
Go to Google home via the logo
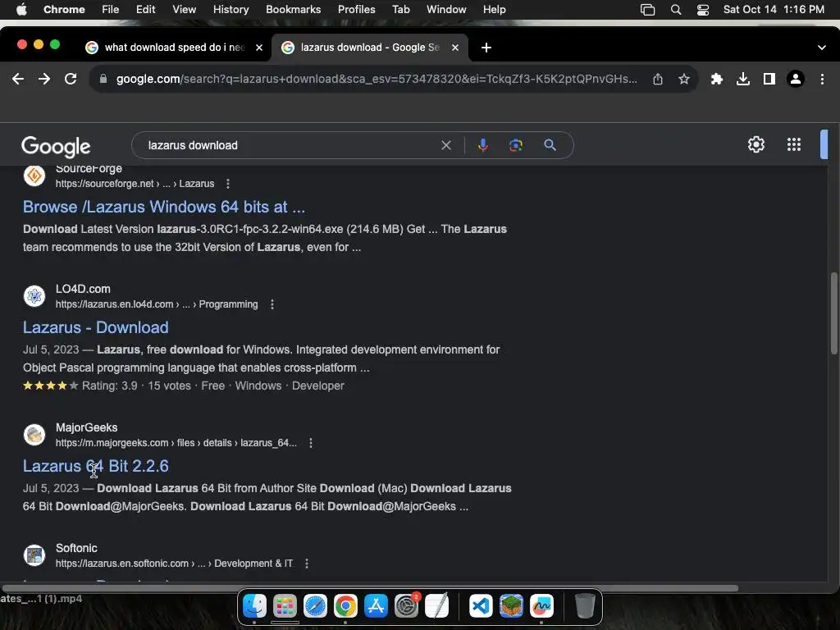point(56,146)
